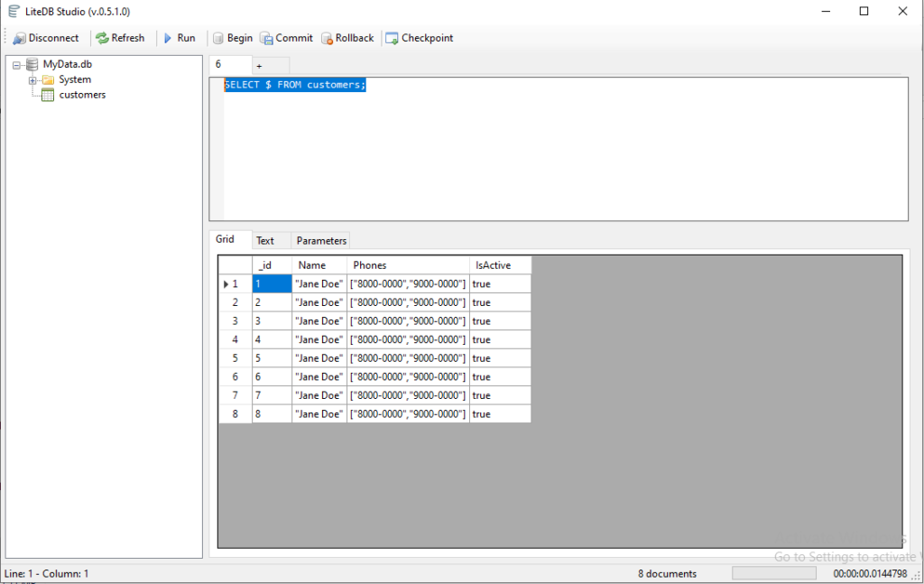Click the Disconnect toolbar icon

pos(20,38)
